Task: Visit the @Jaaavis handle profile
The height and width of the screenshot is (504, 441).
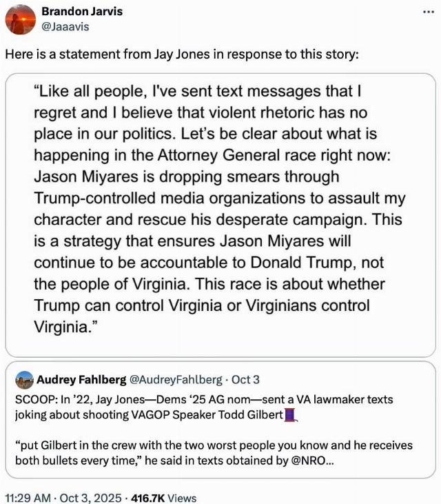Action: (65, 26)
